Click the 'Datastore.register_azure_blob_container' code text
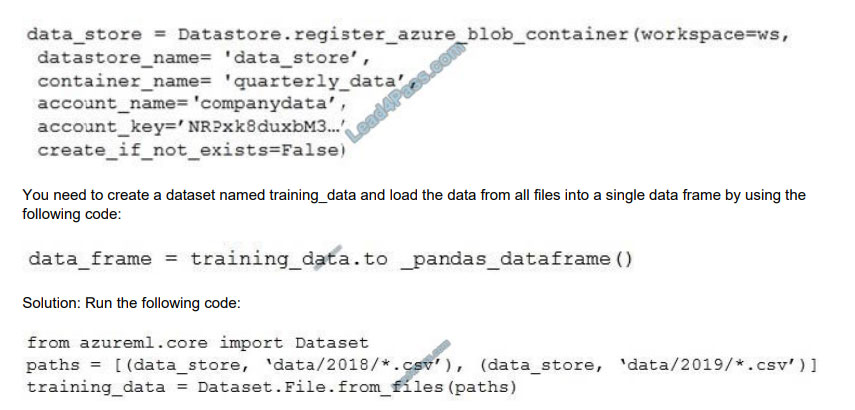 (403, 34)
